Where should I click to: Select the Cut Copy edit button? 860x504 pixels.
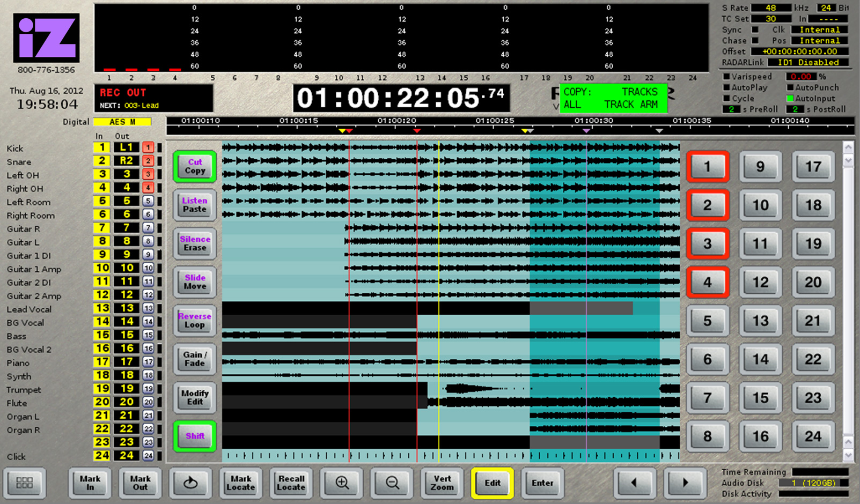pos(195,166)
